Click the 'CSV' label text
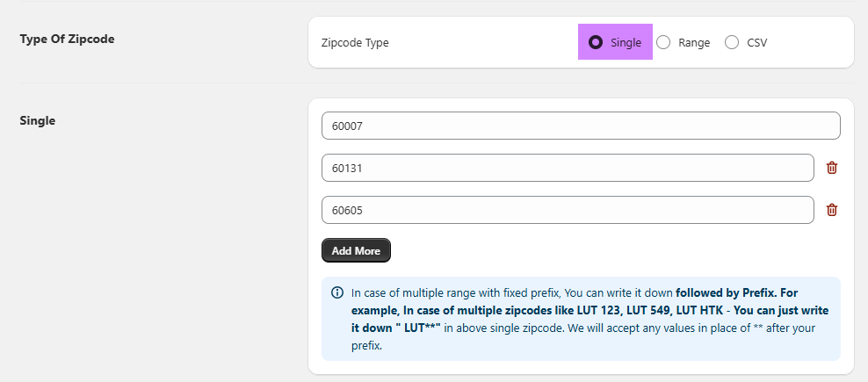The height and width of the screenshot is (382, 868). click(756, 42)
